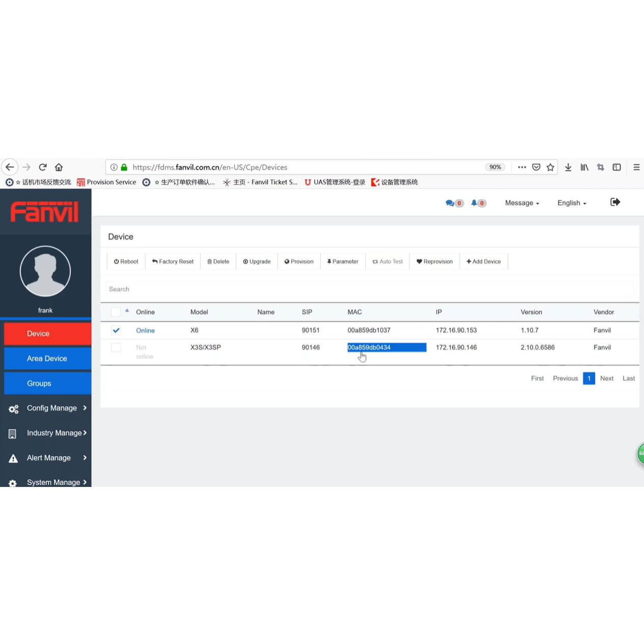Open System Manage gear icon
This screenshot has height=644, width=644.
point(13,483)
